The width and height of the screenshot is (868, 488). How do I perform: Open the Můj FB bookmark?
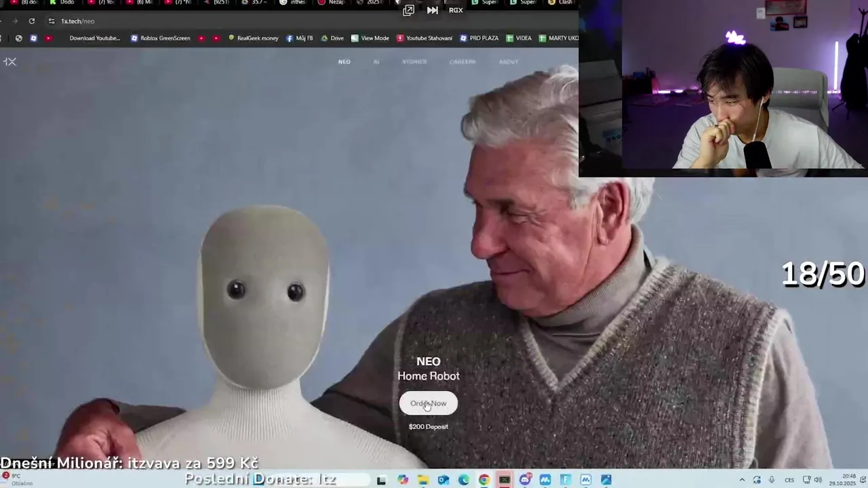coord(300,38)
